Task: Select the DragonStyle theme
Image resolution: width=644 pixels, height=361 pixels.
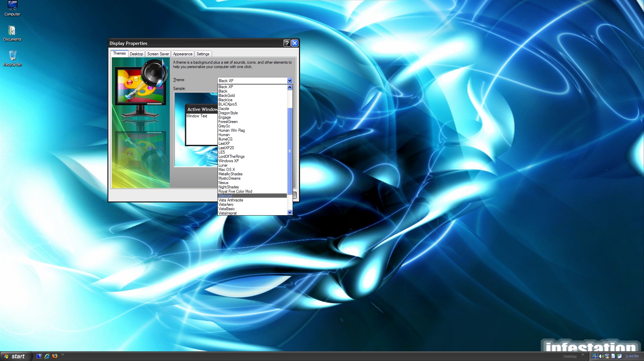Action: 252,113
